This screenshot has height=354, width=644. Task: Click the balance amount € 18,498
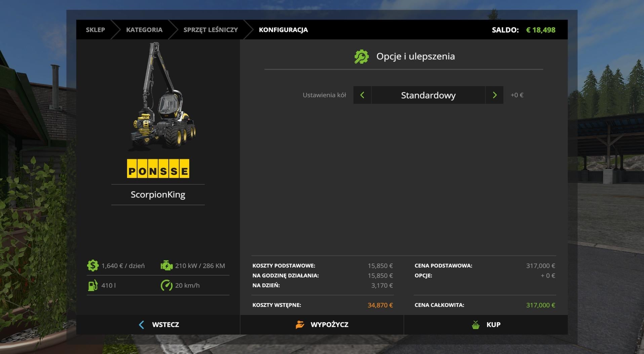(540, 30)
